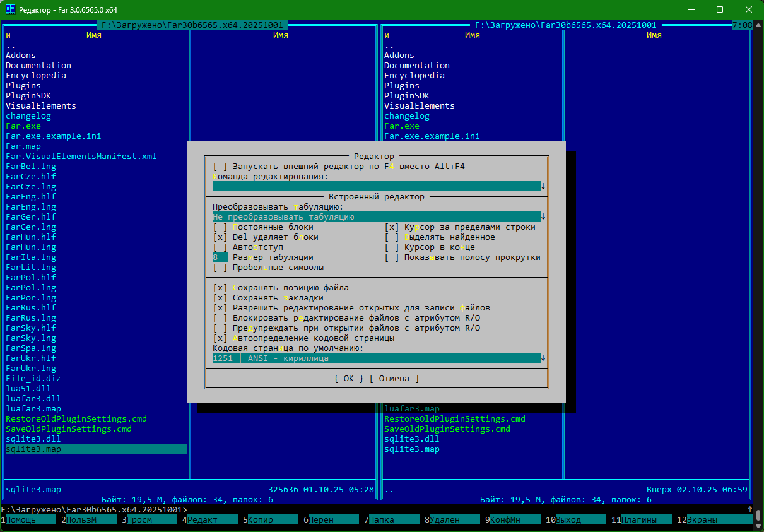Click the F10 'Выход' key bar item
This screenshot has height=532, width=764.
(575, 520)
